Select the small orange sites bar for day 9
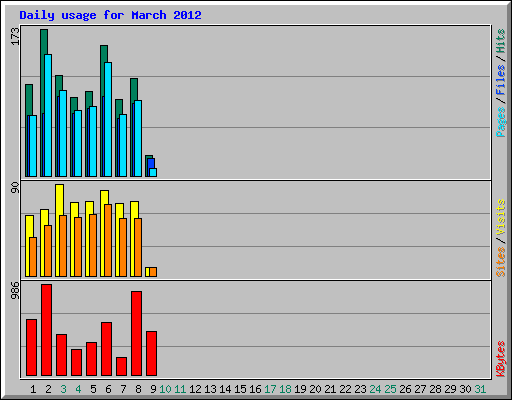 [153, 272]
